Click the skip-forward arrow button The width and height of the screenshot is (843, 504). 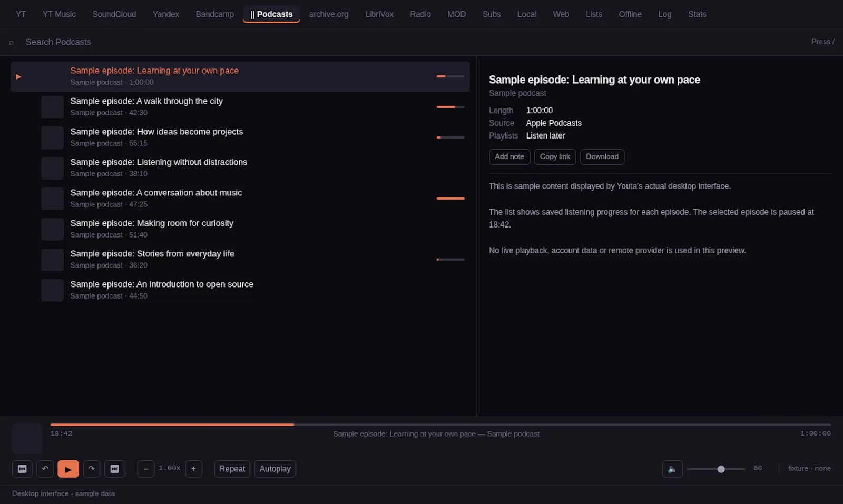coord(92,469)
